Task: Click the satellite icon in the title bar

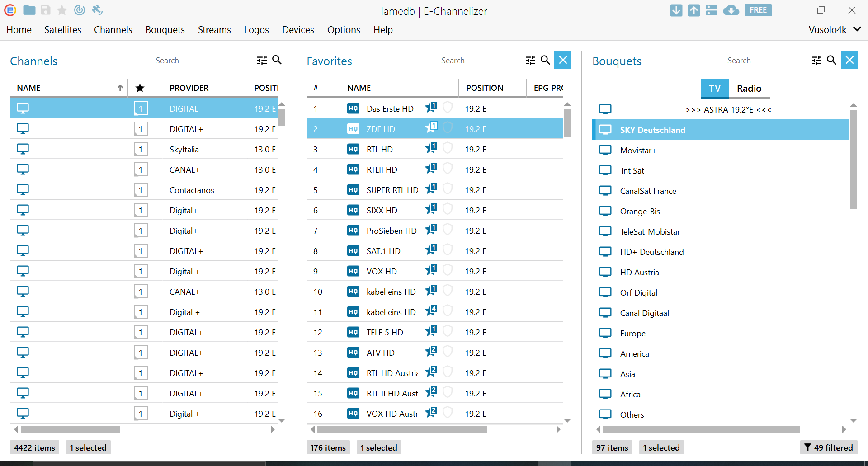Action: (x=97, y=10)
